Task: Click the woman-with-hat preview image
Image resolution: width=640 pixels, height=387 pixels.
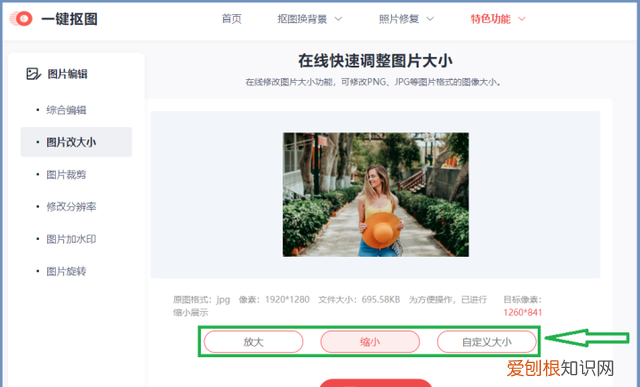Action: [x=376, y=194]
